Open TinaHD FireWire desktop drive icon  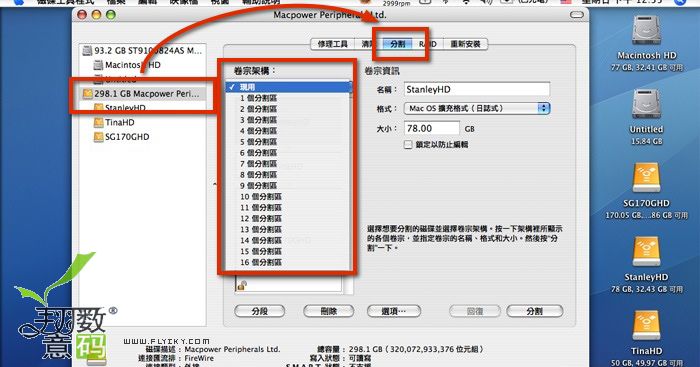646,327
